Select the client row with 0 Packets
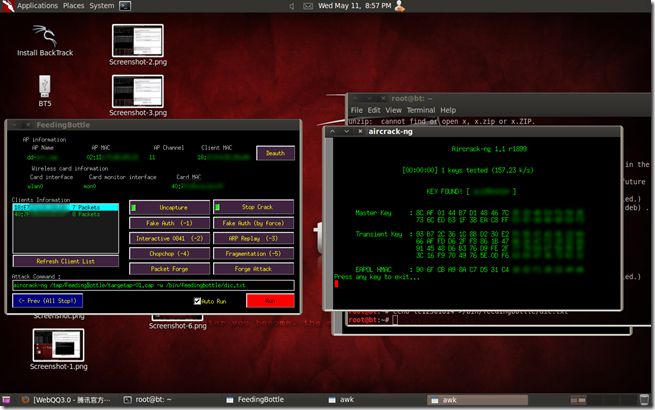This screenshot has width=655, height=410. (x=66, y=214)
